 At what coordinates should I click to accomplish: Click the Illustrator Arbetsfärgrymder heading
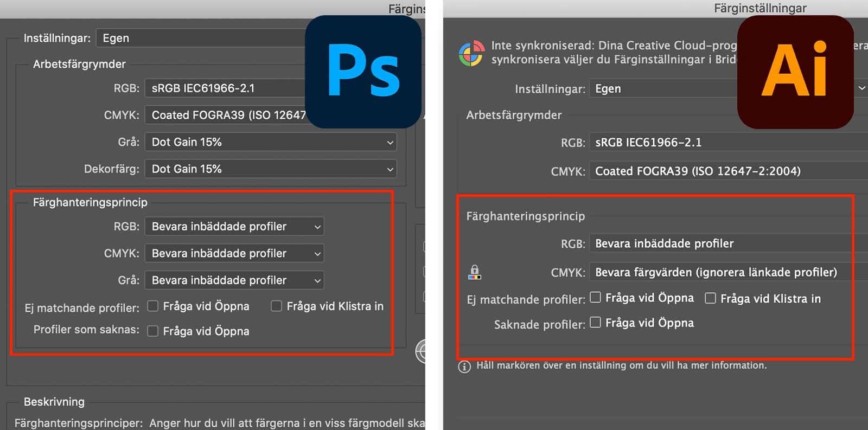point(514,115)
